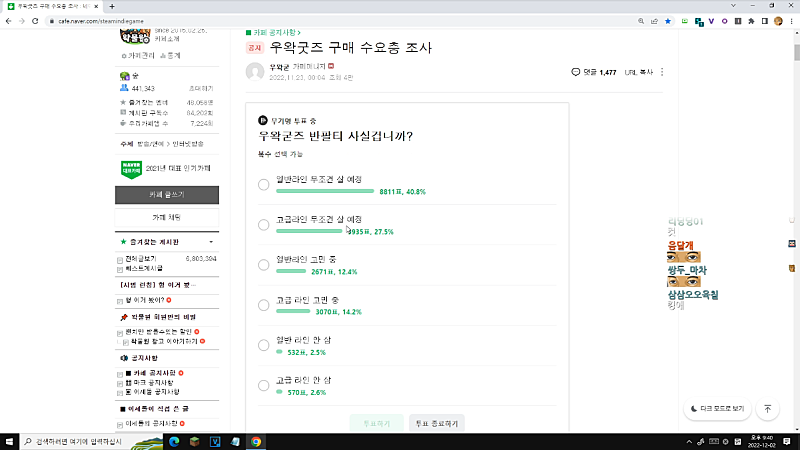This screenshot has height=450, width=800.
Task: Click the page vertical scrollbar
Action: click(x=796, y=52)
